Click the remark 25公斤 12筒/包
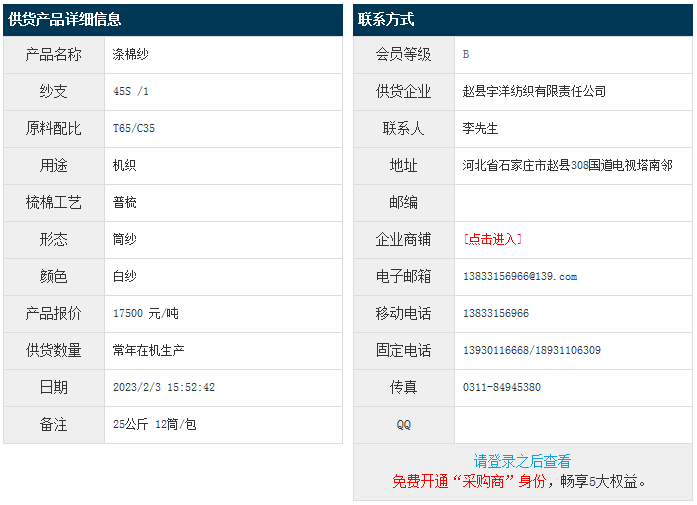Screen dimensions: 697x505 (x=155, y=424)
